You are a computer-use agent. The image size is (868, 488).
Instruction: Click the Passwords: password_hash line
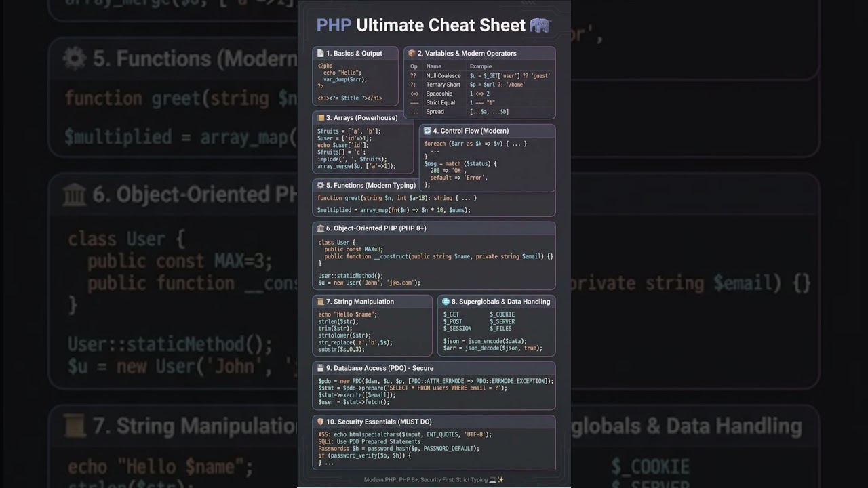point(399,449)
